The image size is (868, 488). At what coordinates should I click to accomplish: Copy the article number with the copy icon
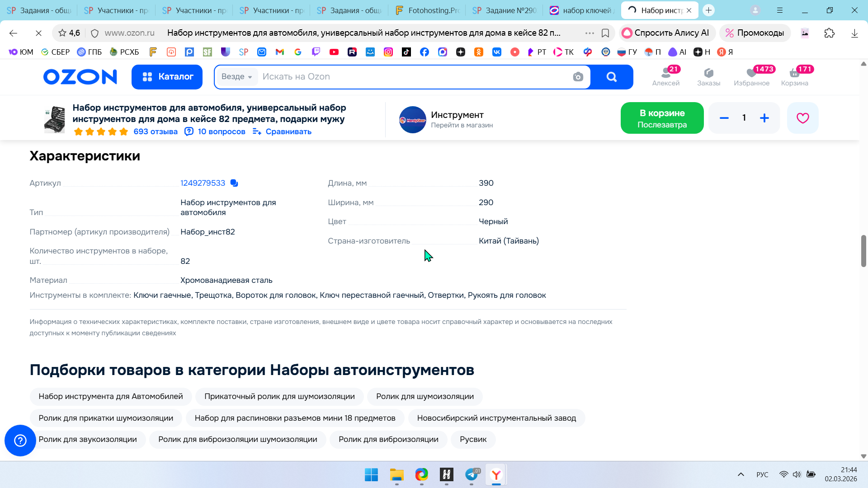234,183
